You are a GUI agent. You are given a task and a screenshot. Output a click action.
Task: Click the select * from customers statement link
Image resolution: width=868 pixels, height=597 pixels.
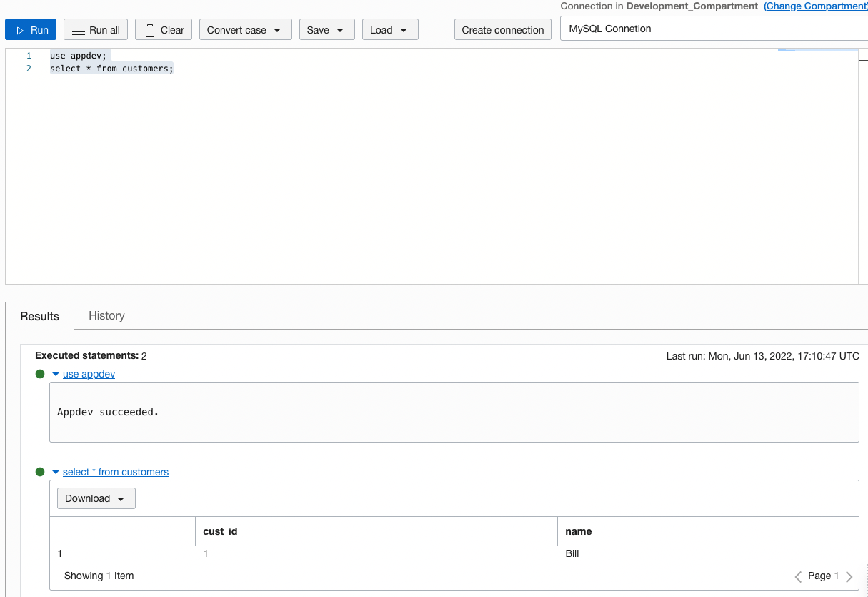(115, 471)
